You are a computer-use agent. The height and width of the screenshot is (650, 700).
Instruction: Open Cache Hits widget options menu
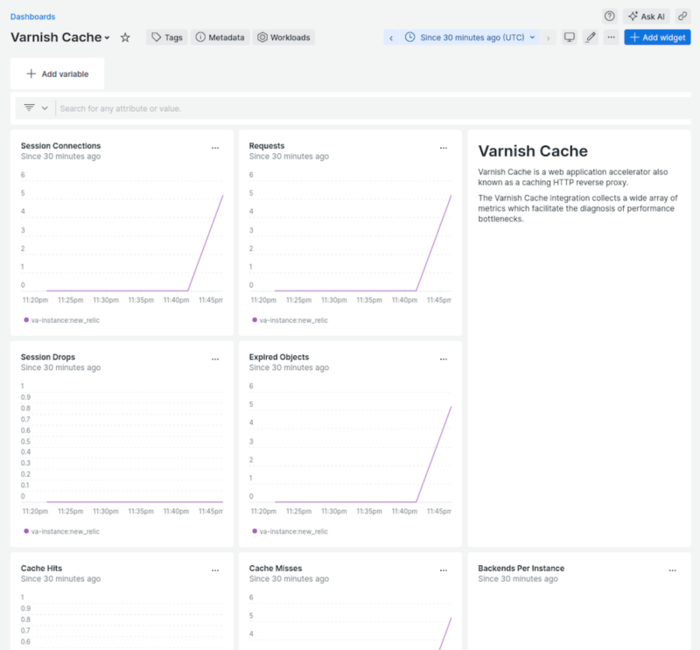pyautogui.click(x=215, y=570)
